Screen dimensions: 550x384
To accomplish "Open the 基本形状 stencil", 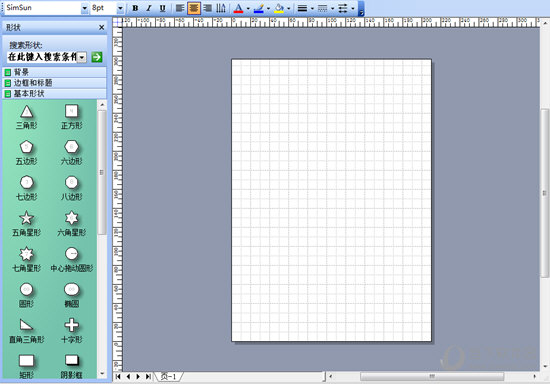I will [x=54, y=94].
